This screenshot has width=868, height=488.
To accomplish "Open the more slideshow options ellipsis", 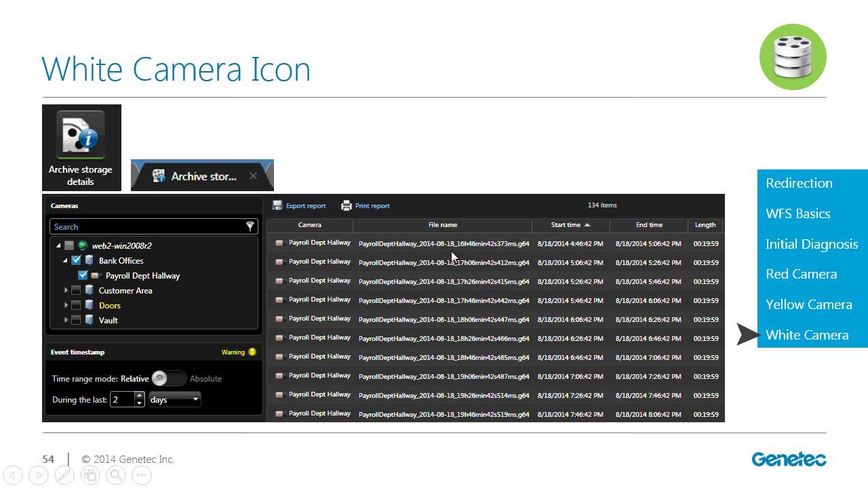I will pos(142,476).
